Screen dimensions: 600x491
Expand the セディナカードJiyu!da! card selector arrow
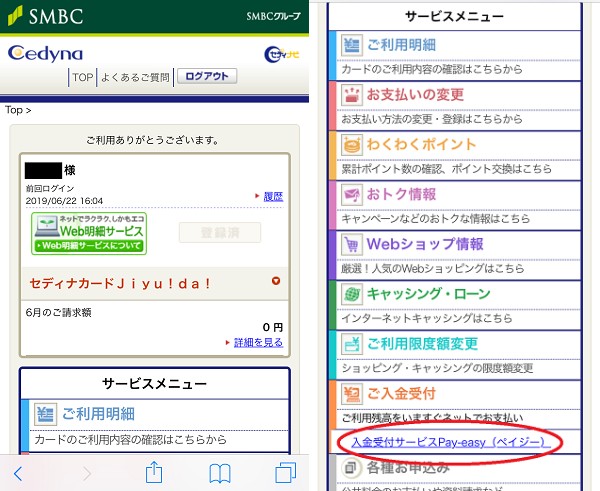pyautogui.click(x=276, y=281)
